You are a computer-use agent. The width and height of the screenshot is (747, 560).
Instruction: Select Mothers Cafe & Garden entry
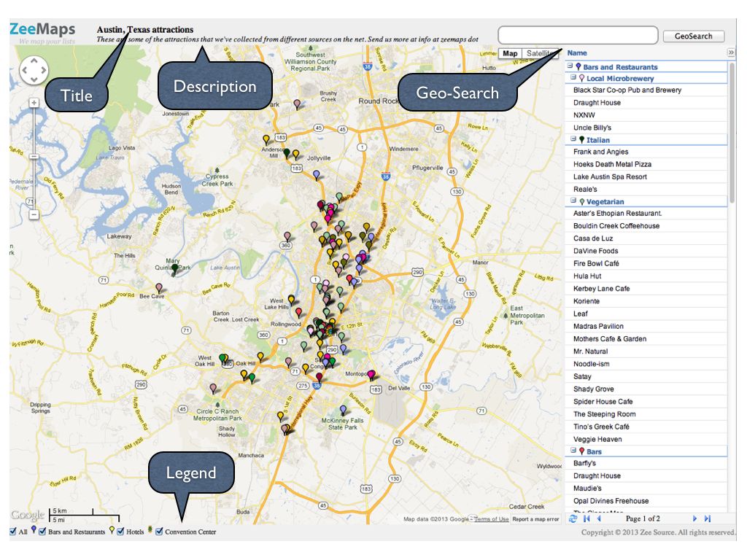tap(646, 339)
